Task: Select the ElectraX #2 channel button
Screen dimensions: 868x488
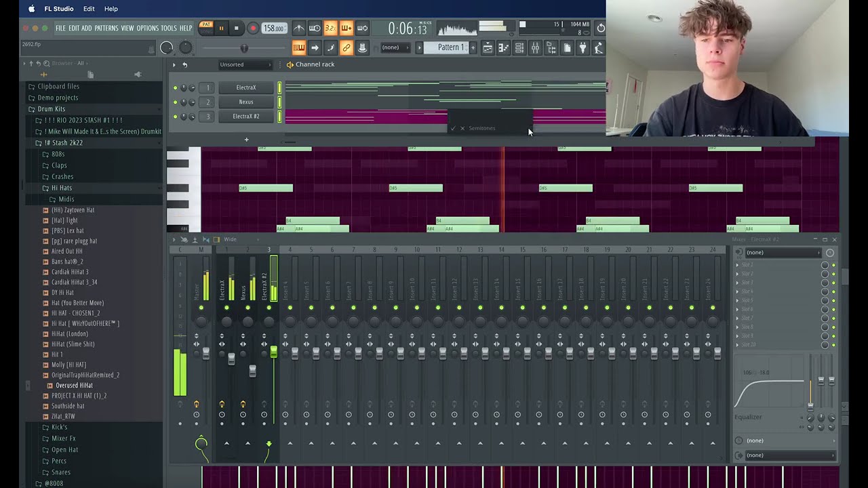Action: [x=245, y=117]
